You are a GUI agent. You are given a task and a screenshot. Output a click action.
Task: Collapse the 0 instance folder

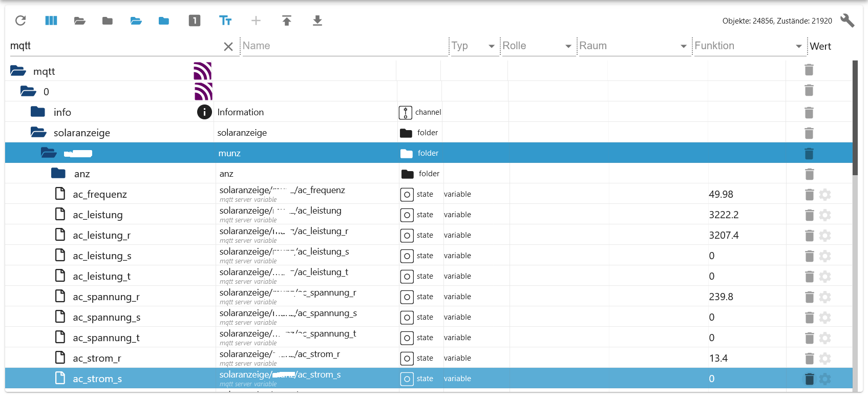(28, 91)
